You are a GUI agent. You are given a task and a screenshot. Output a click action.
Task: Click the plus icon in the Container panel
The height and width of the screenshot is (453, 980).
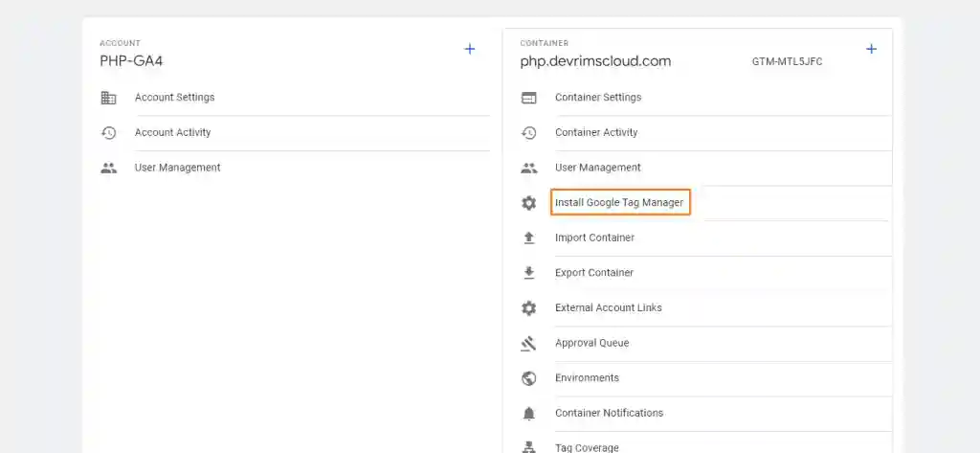click(871, 49)
